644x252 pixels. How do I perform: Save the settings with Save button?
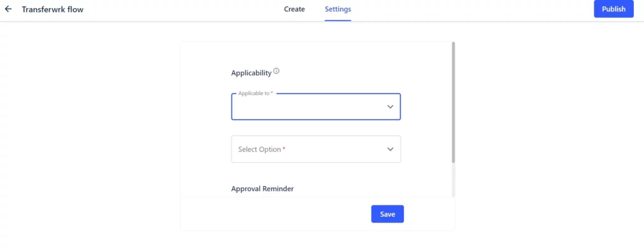(x=387, y=214)
